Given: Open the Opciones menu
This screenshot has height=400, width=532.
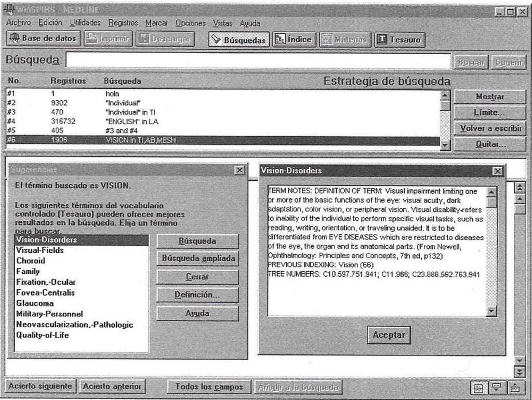Looking at the screenshot, I should [190, 23].
